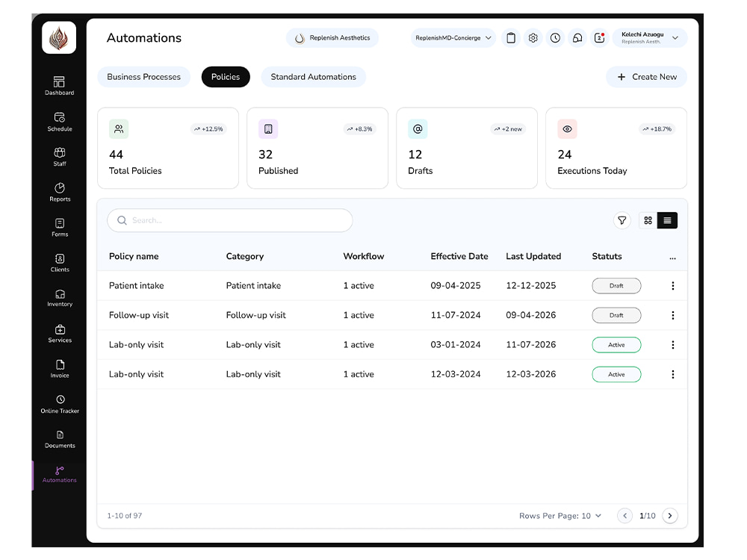
Task: Switch to grid view
Action: coord(648,220)
